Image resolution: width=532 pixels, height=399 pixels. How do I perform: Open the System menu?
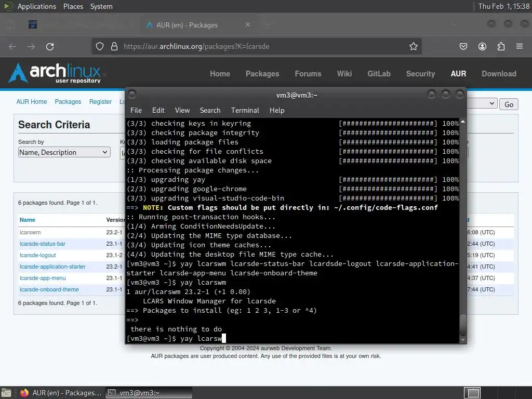pyautogui.click(x=101, y=6)
